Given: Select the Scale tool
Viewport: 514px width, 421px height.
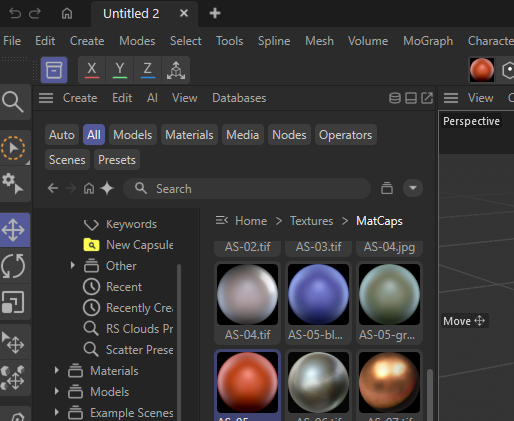Looking at the screenshot, I should [x=13, y=302].
